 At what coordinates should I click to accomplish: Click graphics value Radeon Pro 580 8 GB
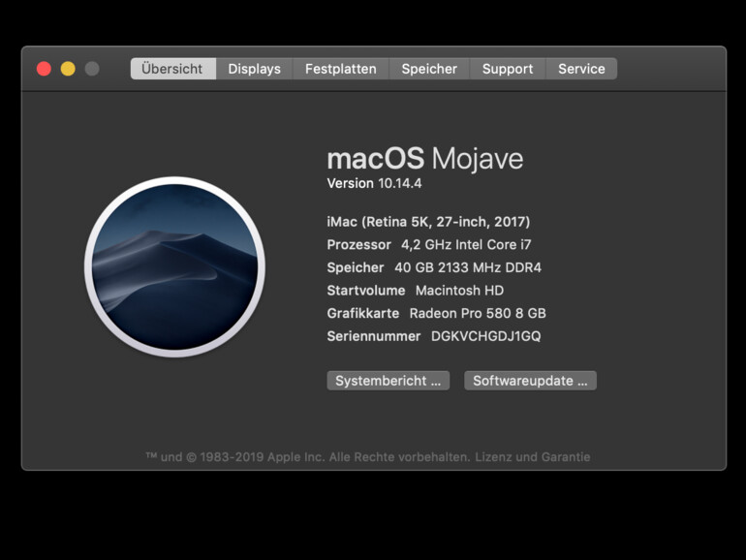[x=478, y=313]
